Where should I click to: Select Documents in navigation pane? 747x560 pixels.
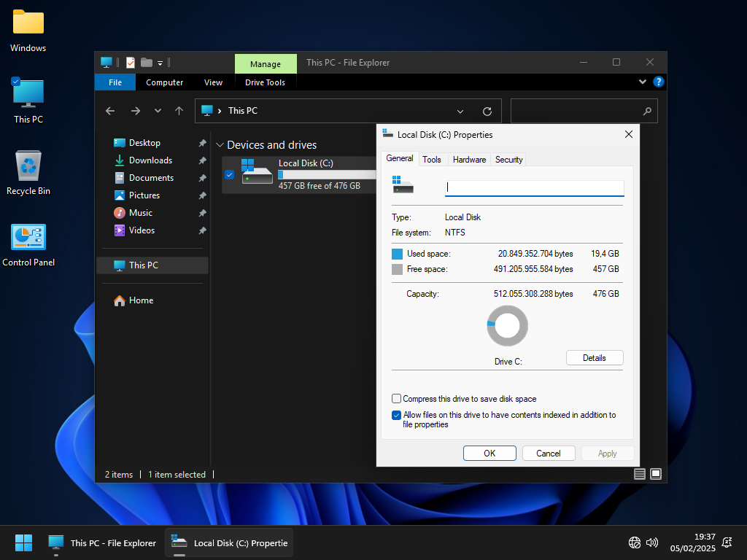click(151, 178)
